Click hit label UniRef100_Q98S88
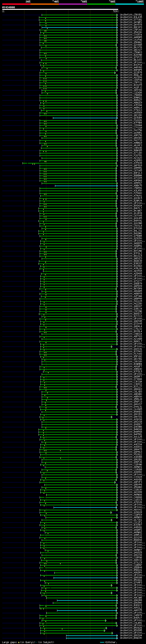Screen dimensions: 146x644 pos(131,578)
